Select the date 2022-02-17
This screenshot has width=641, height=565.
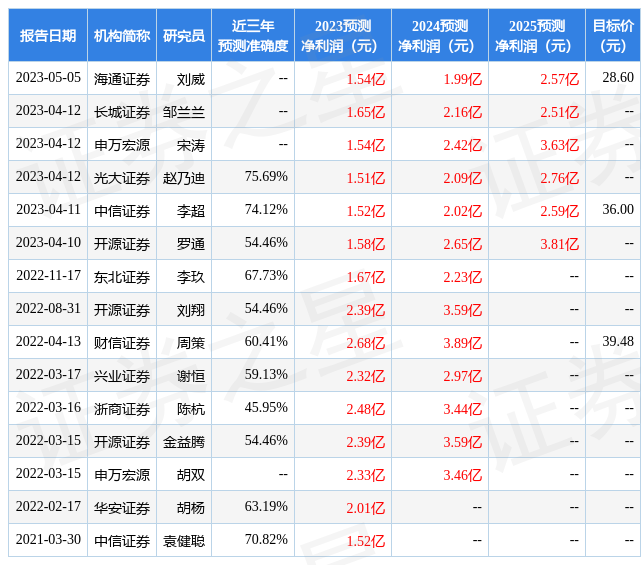tap(48, 507)
